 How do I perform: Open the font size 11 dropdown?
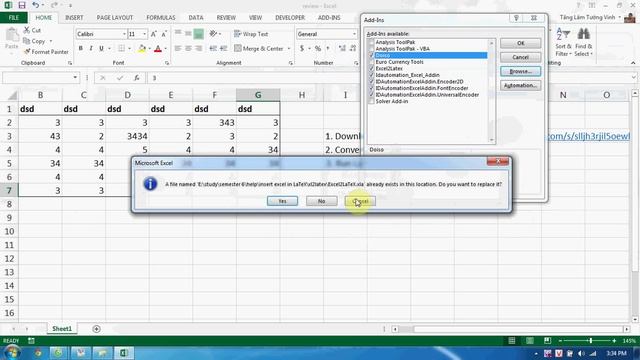tap(144, 34)
